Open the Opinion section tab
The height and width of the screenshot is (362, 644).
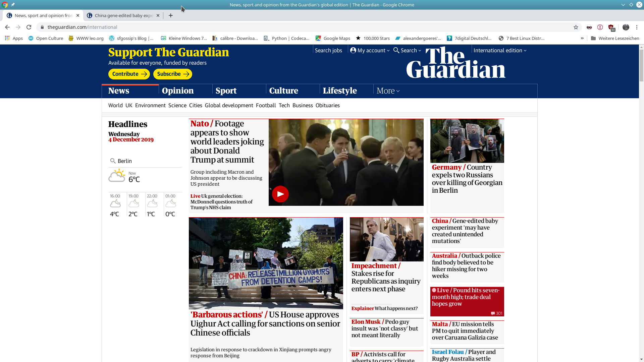coord(178,91)
